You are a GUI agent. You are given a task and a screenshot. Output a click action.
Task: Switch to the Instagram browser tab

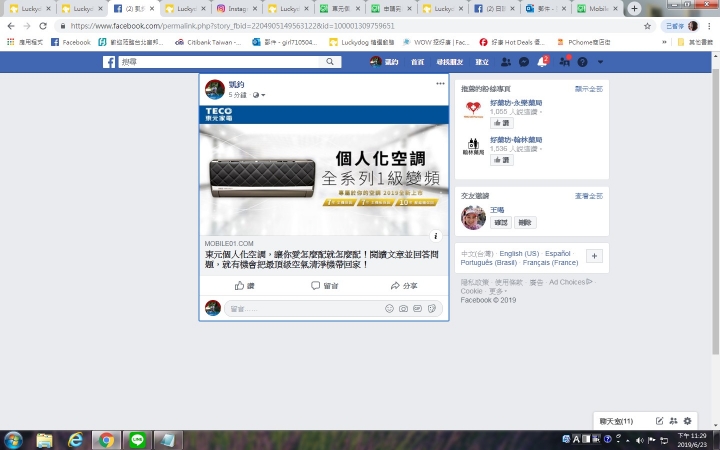237,8
